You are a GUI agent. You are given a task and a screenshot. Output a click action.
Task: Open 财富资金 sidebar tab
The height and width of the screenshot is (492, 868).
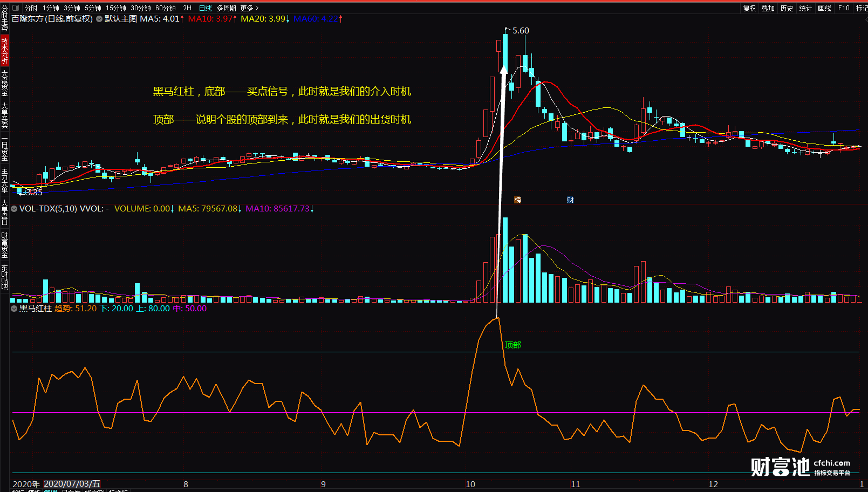coord(4,245)
